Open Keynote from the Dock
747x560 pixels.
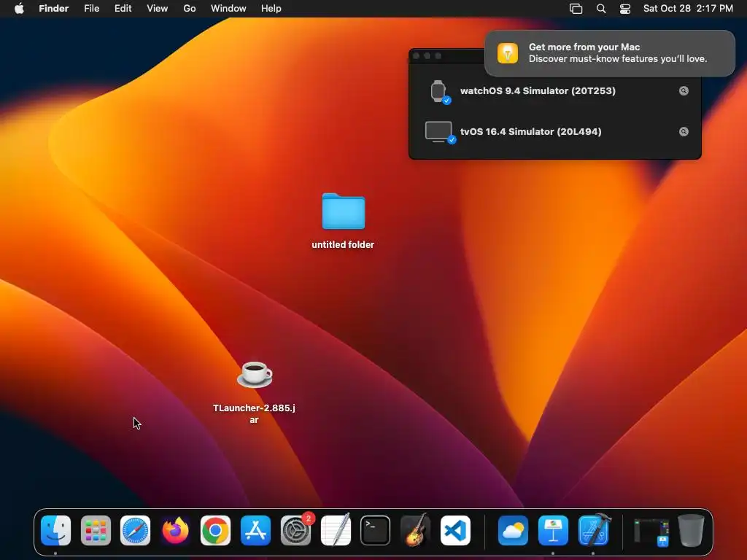point(553,531)
